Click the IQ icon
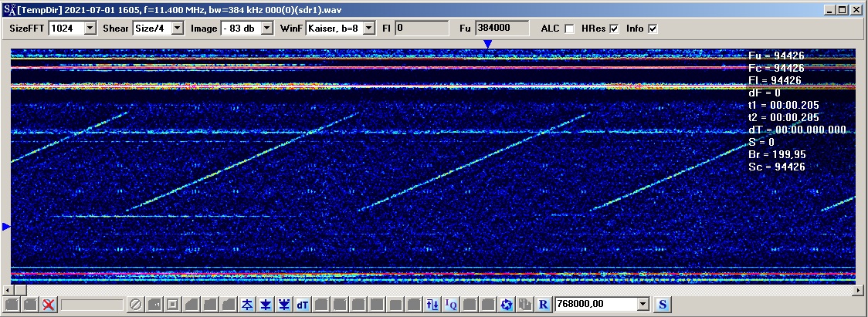The width and height of the screenshot is (868, 317). [451, 305]
